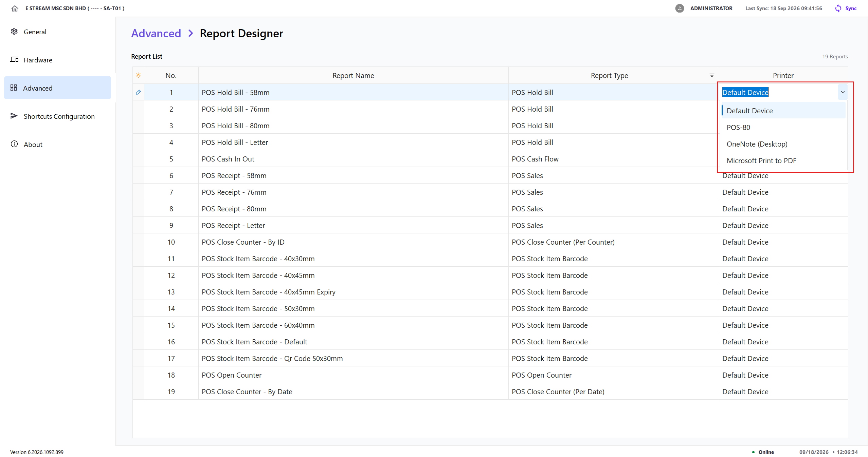The image size is (868, 457).
Task: Click the pencil edit icon on row 1
Action: (x=138, y=92)
